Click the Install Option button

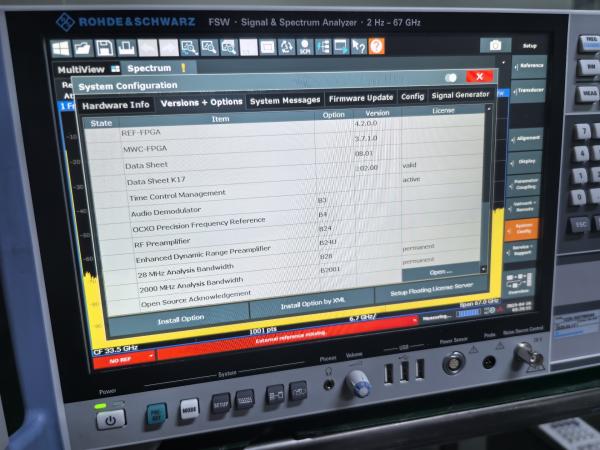point(180,319)
